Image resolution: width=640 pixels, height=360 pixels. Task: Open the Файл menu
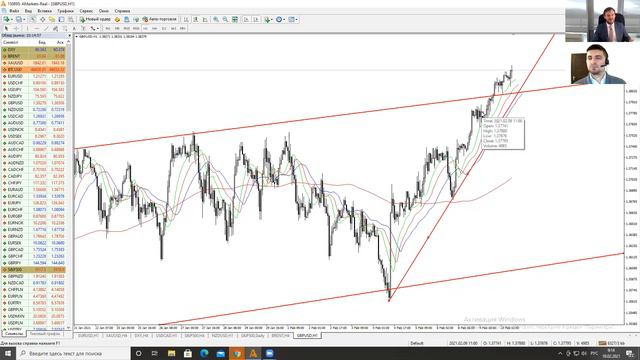click(x=14, y=11)
